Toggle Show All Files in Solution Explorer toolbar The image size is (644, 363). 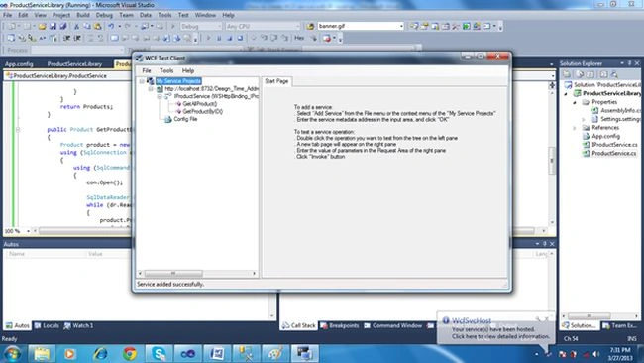580,74
